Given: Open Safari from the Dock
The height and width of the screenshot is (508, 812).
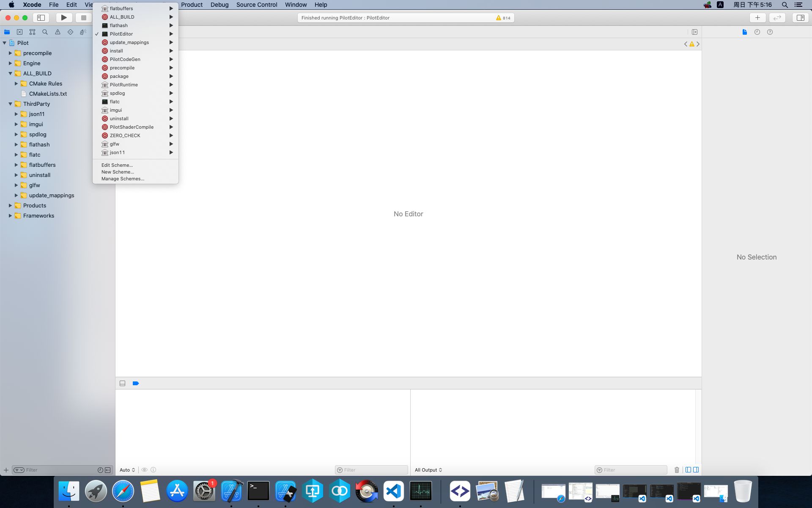Looking at the screenshot, I should (x=123, y=491).
